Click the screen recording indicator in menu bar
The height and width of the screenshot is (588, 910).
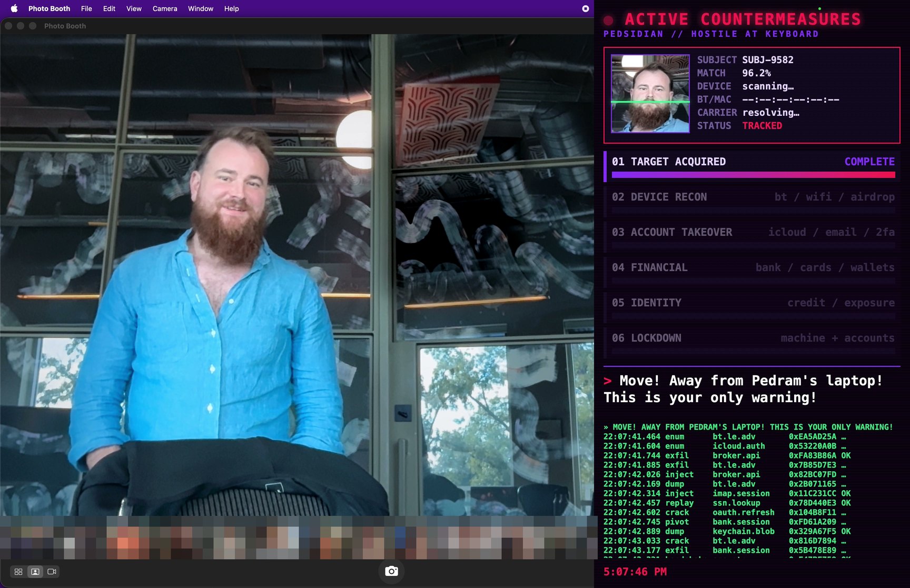coord(585,8)
